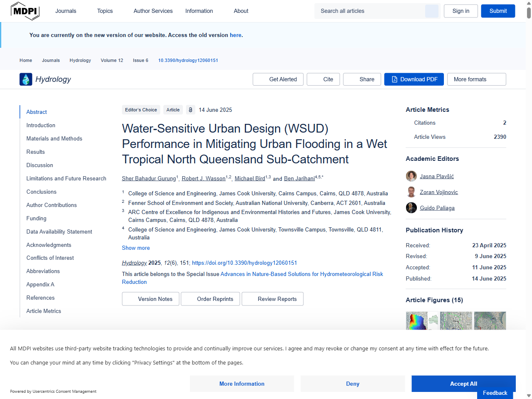Click the Search all articles input field
This screenshot has width=532, height=399.
(370, 11)
